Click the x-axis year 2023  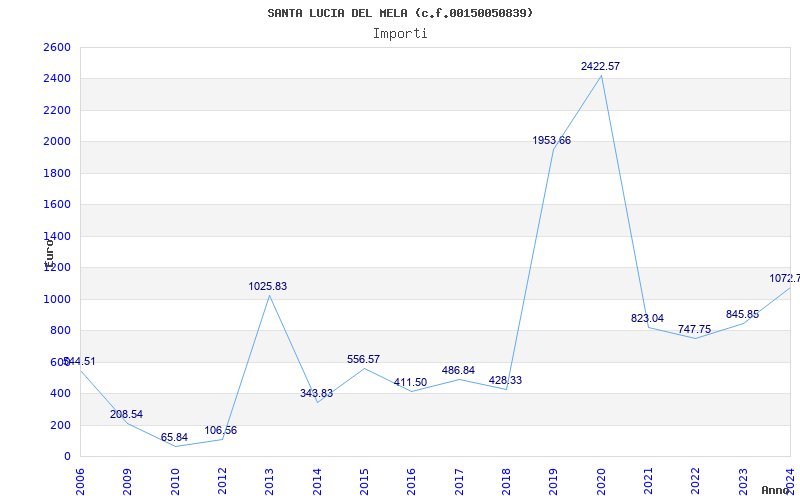click(x=743, y=482)
